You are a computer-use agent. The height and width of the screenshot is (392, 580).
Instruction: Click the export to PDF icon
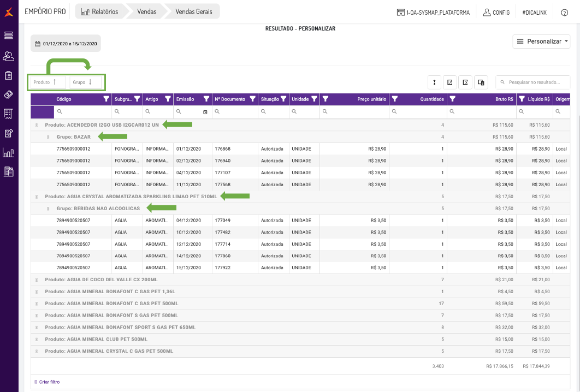tap(450, 82)
